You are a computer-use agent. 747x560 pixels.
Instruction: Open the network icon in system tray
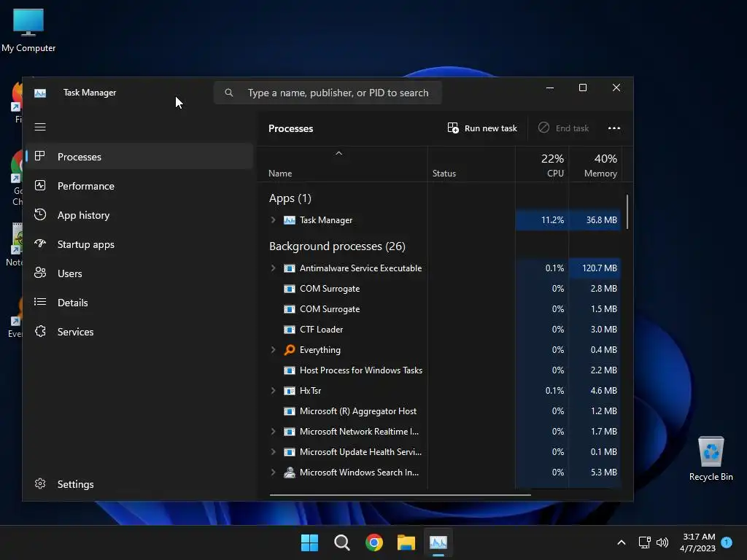[x=644, y=542]
